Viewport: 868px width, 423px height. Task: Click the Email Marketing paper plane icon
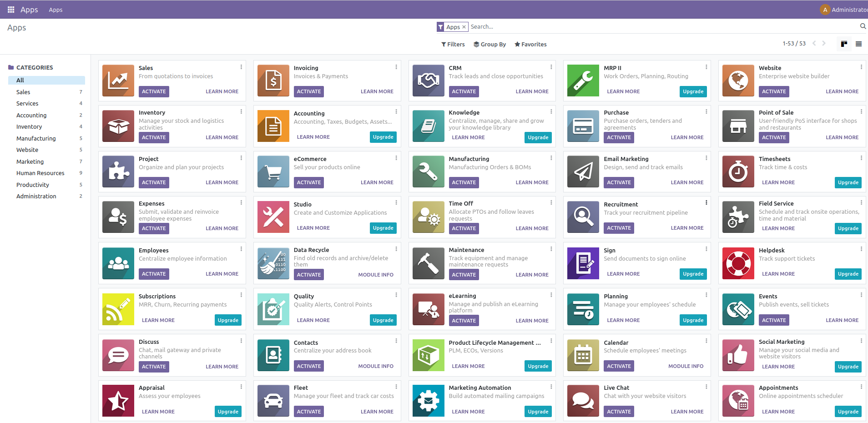click(x=583, y=171)
